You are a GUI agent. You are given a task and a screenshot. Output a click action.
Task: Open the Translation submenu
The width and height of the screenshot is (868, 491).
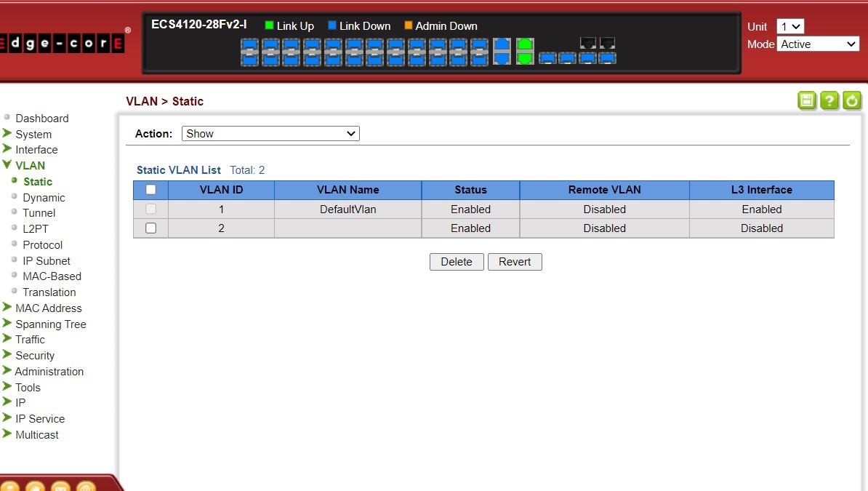(x=49, y=292)
